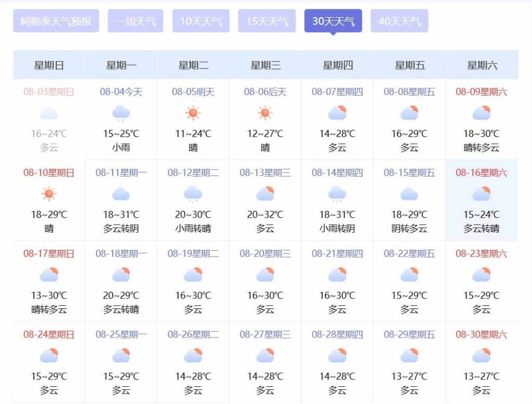Screen dimensions: 532x404
Task: Open the 08-16星期六 date link
Action: tap(482, 172)
